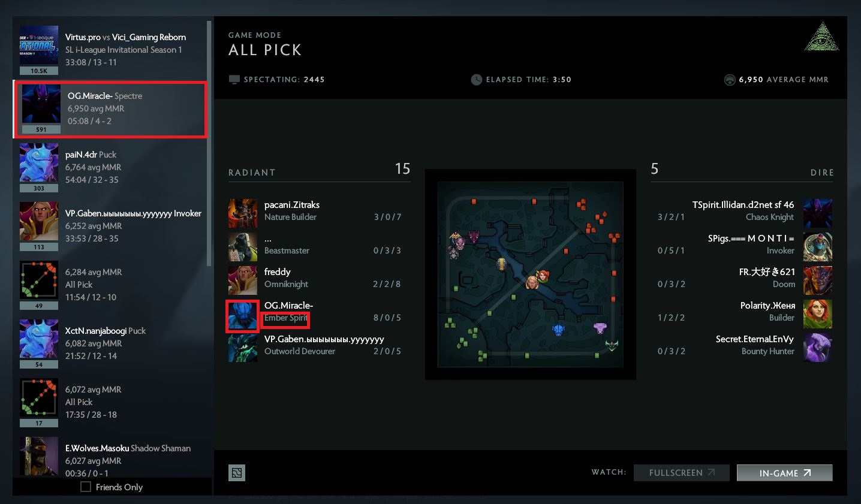861x504 pixels.
Task: Watch the game in FULLSCREEN
Action: [x=682, y=473]
